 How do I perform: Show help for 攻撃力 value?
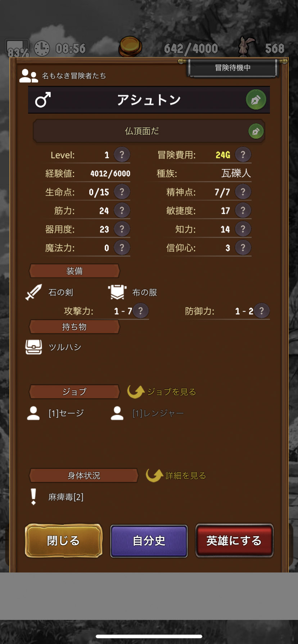141,311
